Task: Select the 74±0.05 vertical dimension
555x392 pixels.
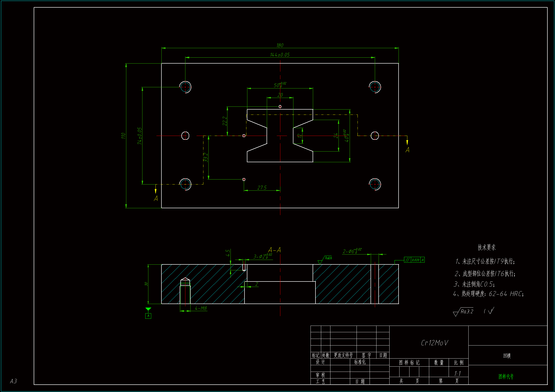Action: point(140,136)
